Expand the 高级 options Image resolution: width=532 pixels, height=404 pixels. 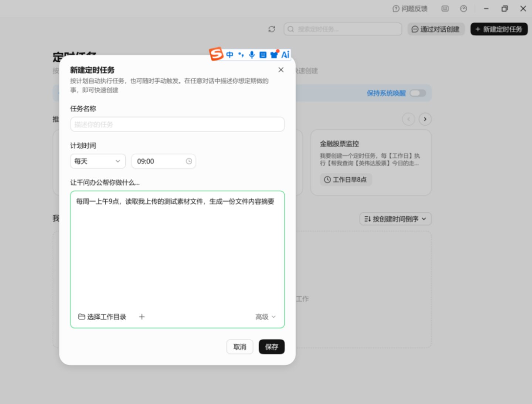tap(265, 317)
